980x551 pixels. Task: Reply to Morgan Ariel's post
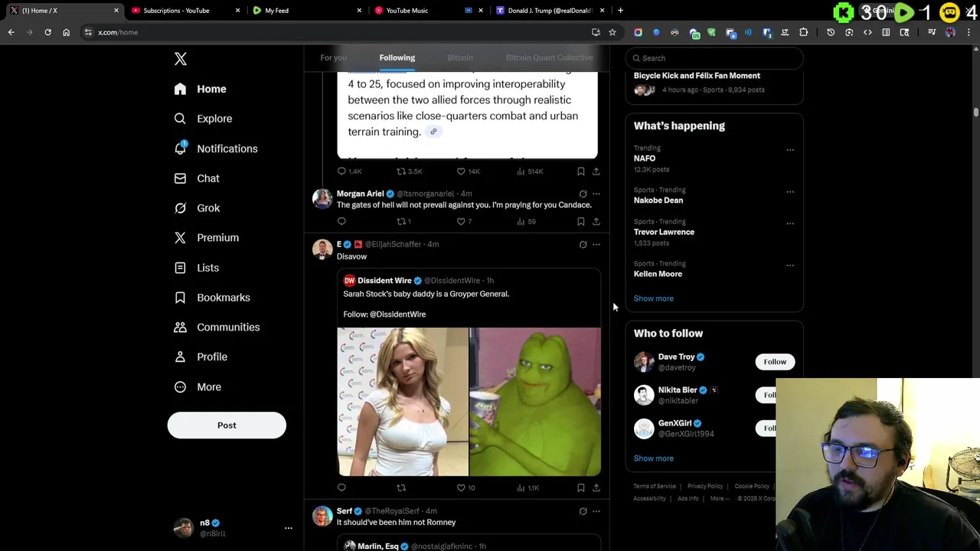(341, 221)
